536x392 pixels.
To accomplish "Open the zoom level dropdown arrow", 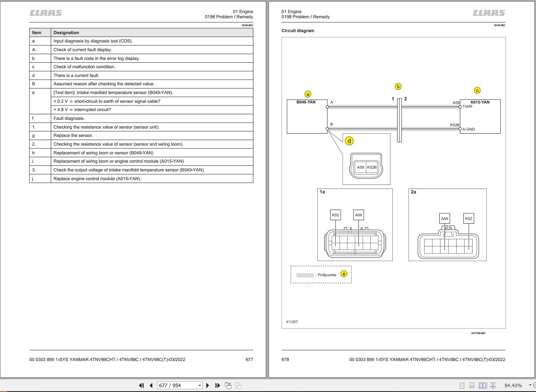I will [530, 385].
